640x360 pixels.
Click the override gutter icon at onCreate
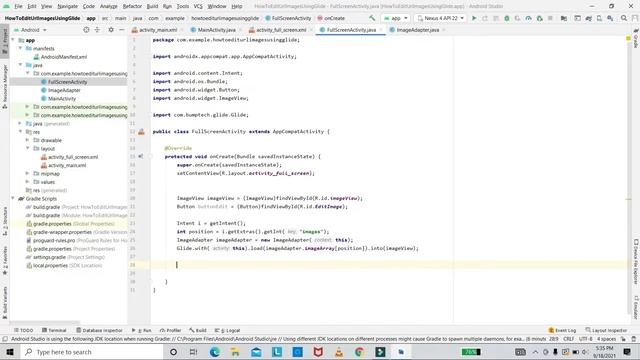point(141,156)
